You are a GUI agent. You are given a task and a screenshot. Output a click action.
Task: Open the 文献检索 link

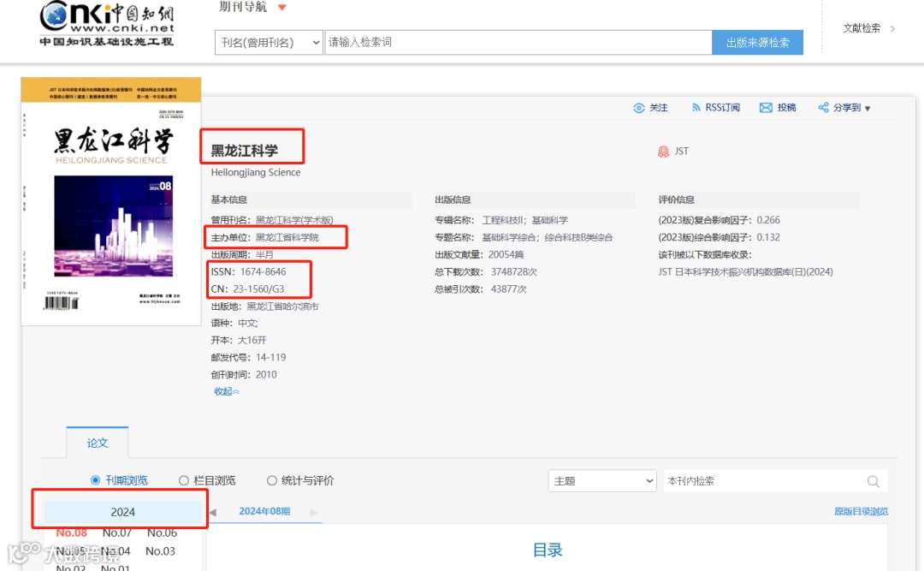tap(862, 28)
